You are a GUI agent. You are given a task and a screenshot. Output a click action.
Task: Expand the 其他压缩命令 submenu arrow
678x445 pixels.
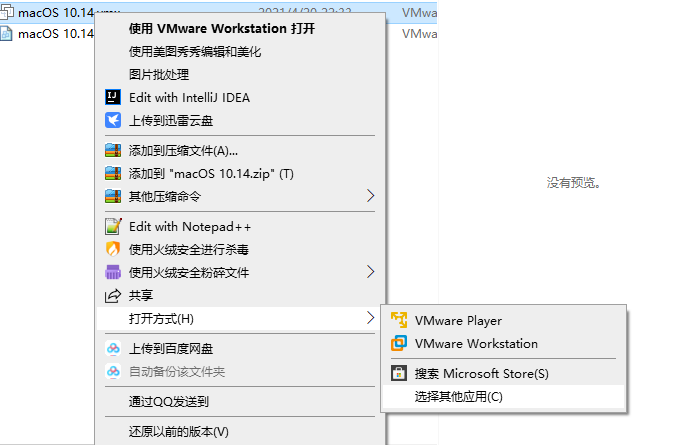point(370,195)
